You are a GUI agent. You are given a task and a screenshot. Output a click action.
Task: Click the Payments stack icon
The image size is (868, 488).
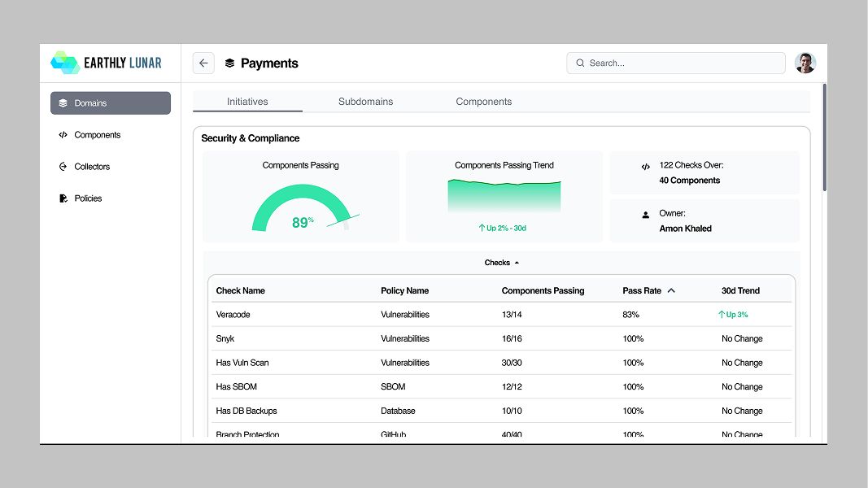(x=229, y=63)
